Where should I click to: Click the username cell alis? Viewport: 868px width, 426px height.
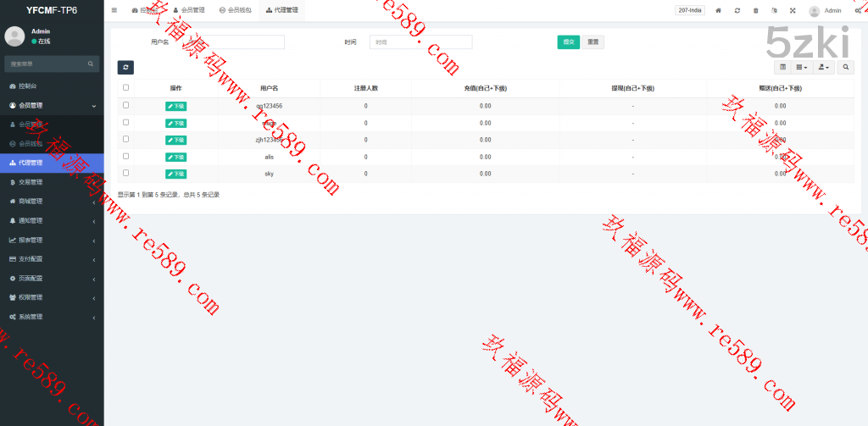[269, 158]
